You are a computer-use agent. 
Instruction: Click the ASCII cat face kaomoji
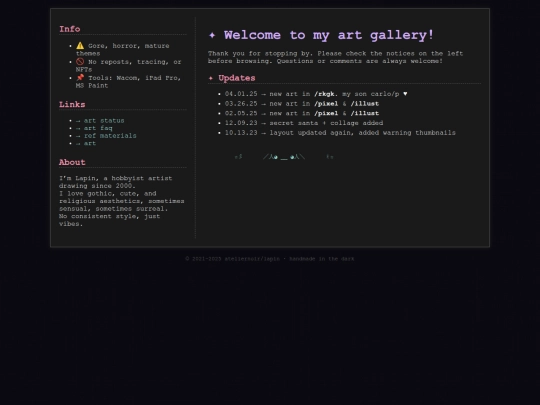click(284, 157)
